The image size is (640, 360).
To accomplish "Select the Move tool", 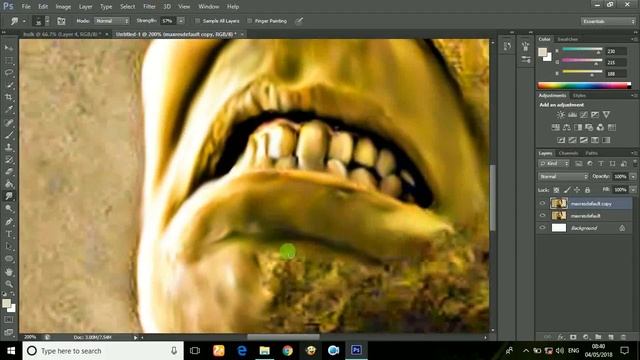I will [9, 48].
